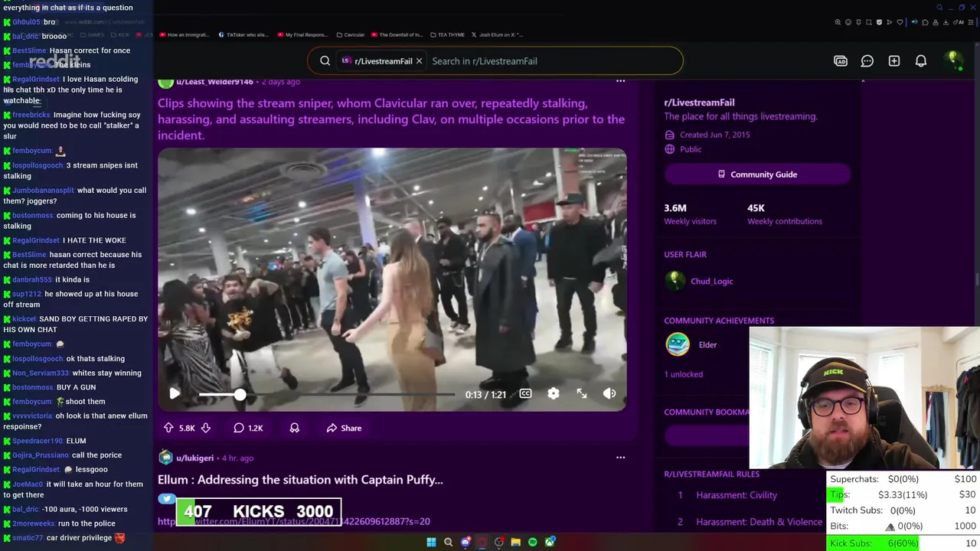Open r/LivestreamFail sidebar title
The height and width of the screenshot is (551, 980).
pos(699,103)
